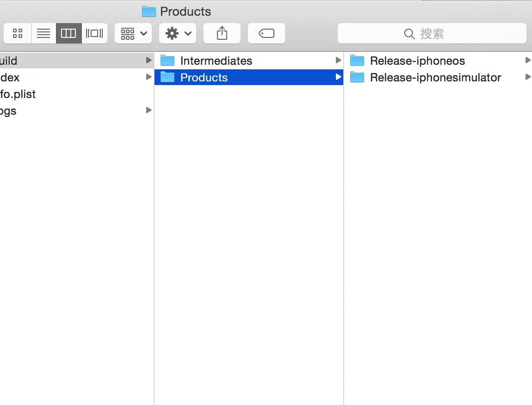The image size is (532, 405).
Task: Click the Intermediates folder icon
Action: (x=167, y=61)
